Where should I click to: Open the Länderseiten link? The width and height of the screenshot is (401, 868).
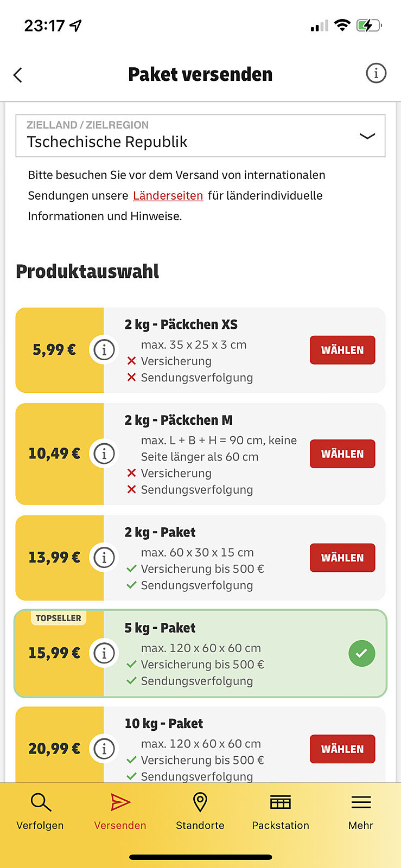point(168,196)
